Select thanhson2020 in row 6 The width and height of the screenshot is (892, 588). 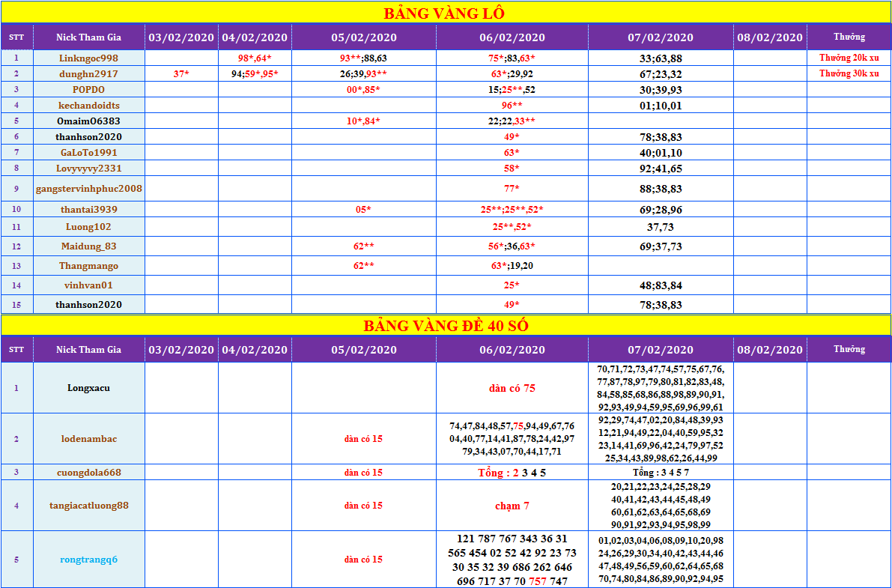click(88, 136)
